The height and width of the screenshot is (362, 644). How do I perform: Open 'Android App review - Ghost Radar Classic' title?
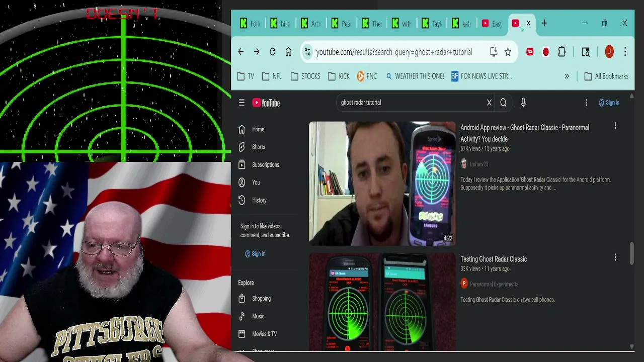pyautogui.click(x=525, y=133)
